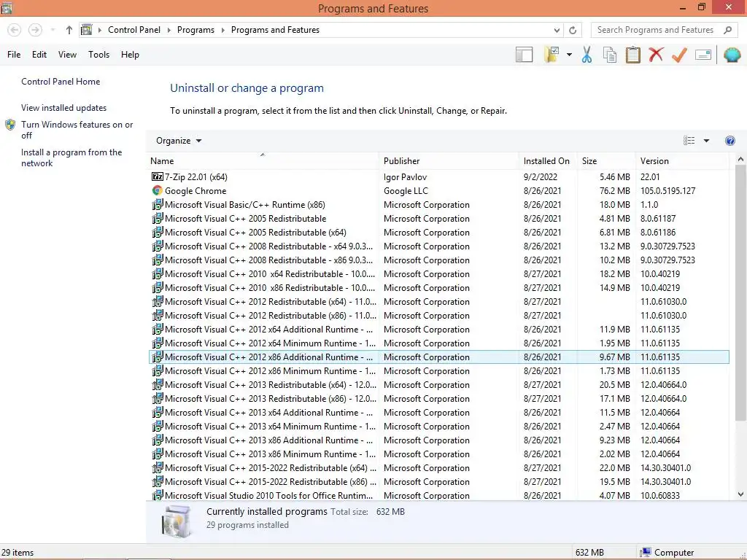Click the Up one level arrow

(69, 30)
